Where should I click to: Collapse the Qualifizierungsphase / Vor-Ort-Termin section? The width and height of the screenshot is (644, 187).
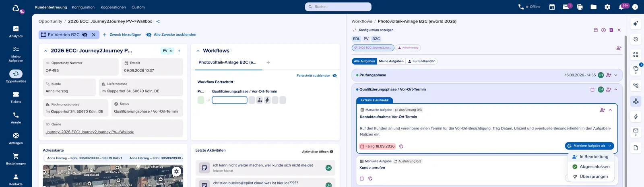tap(616, 90)
